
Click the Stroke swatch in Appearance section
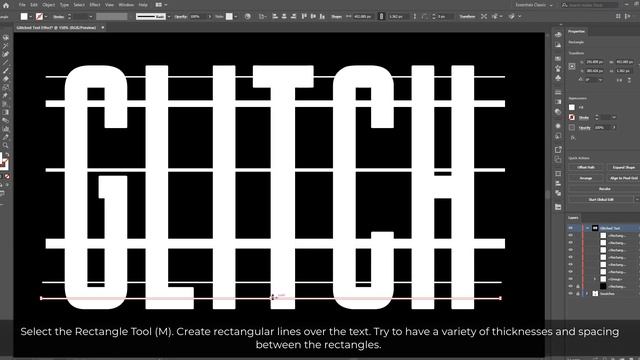point(572,118)
